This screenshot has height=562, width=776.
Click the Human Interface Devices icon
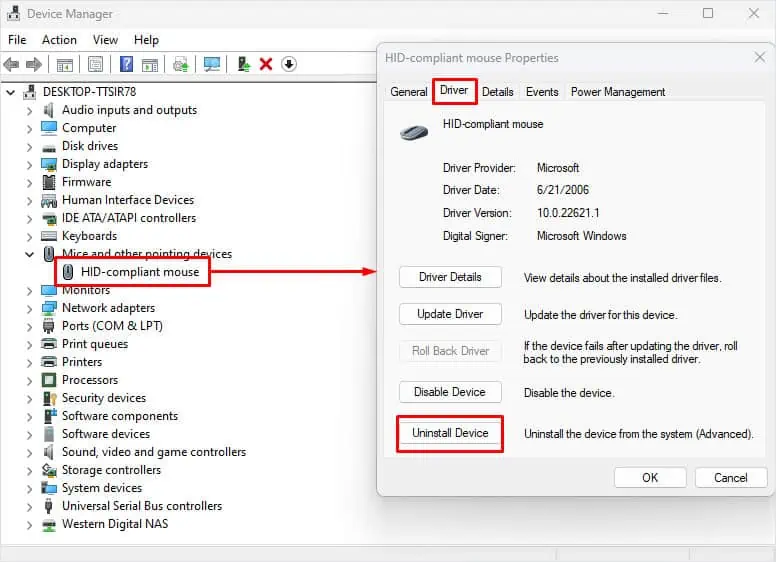click(x=49, y=200)
